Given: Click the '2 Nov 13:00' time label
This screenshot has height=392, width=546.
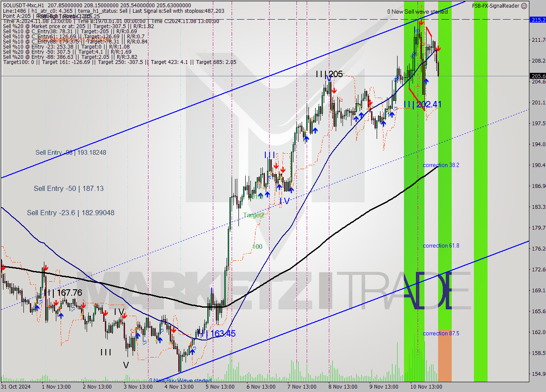Looking at the screenshot, I should click(97, 387).
